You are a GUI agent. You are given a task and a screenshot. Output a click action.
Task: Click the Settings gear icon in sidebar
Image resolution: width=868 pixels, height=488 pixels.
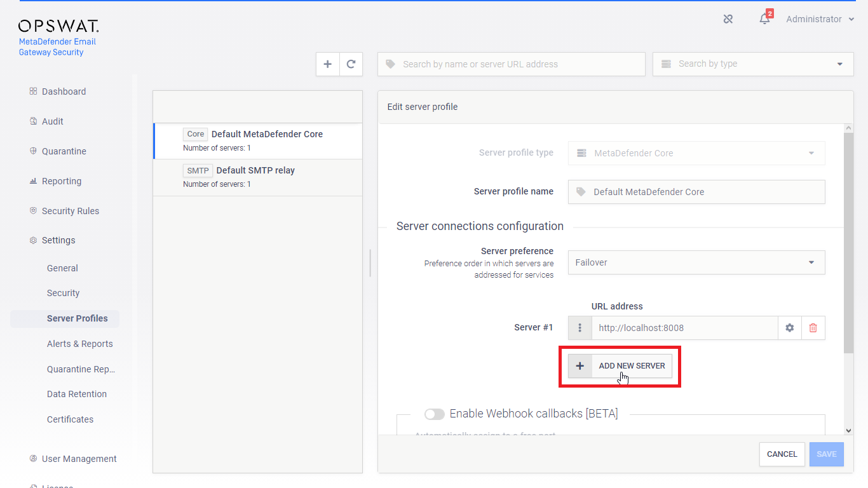pos(33,240)
